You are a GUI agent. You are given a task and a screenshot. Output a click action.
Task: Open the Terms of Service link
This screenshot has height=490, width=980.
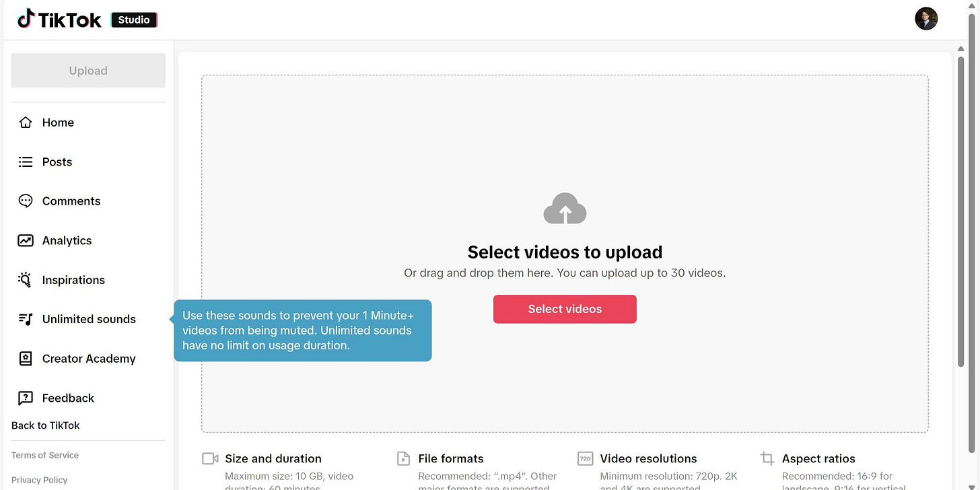click(45, 455)
